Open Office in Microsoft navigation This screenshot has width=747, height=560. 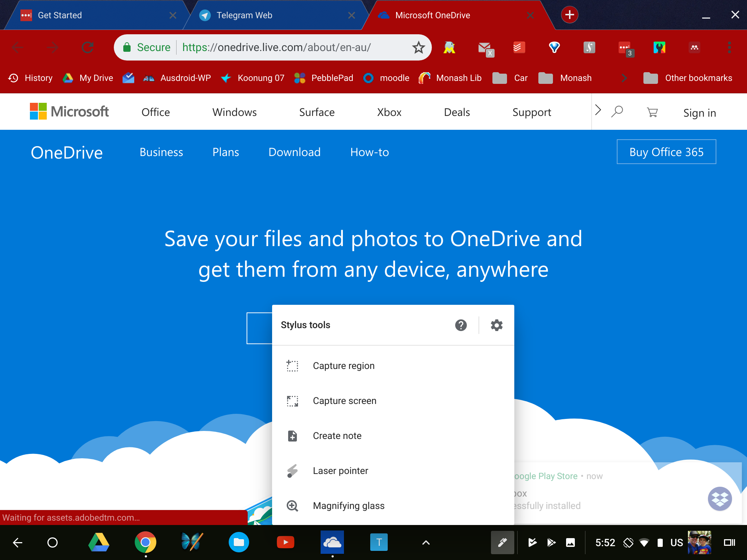tap(156, 112)
